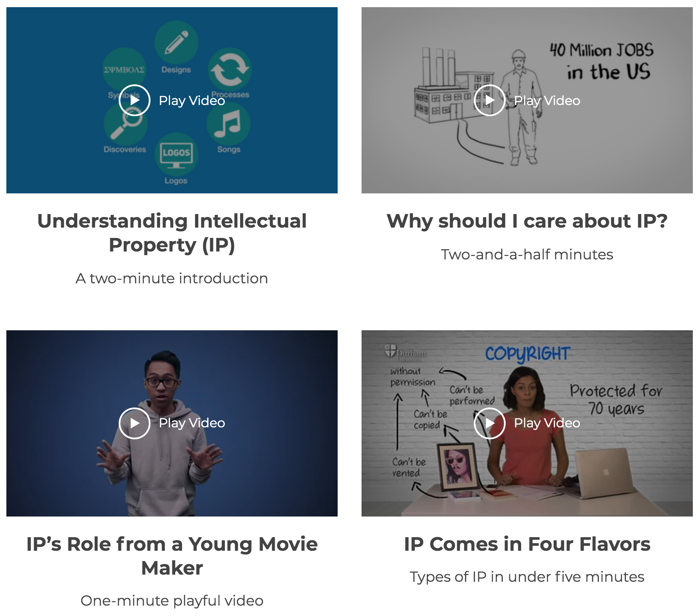Click the Designs pencil icon
700x616 pixels.
[x=176, y=43]
